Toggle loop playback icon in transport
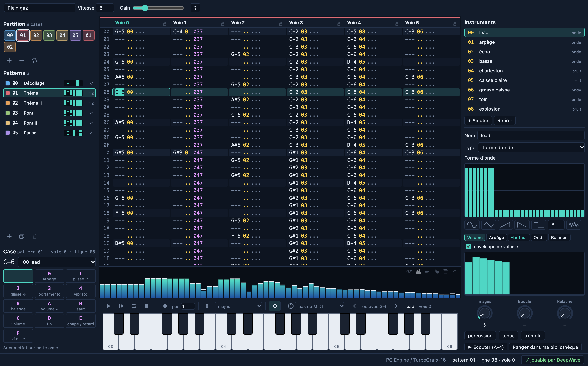The image size is (588, 366). click(x=134, y=306)
